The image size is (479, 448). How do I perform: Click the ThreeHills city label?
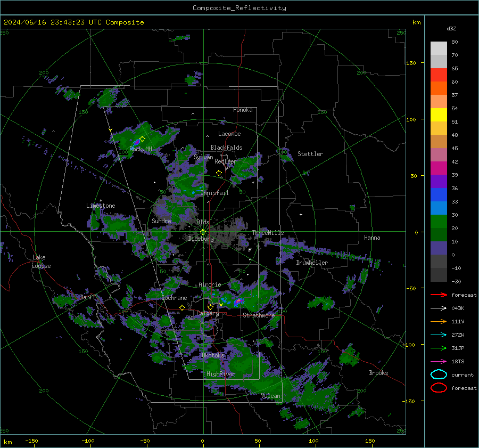tap(268, 233)
